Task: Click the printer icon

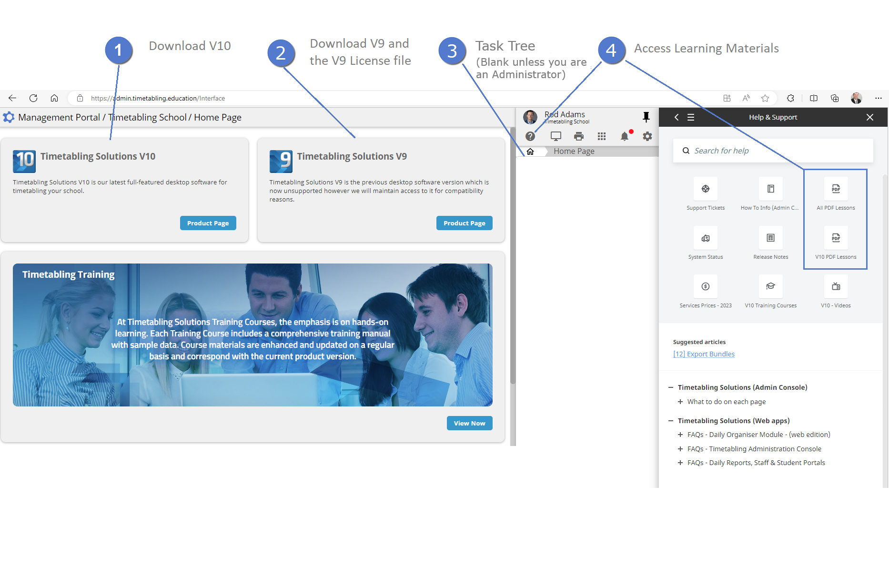Action: [579, 136]
